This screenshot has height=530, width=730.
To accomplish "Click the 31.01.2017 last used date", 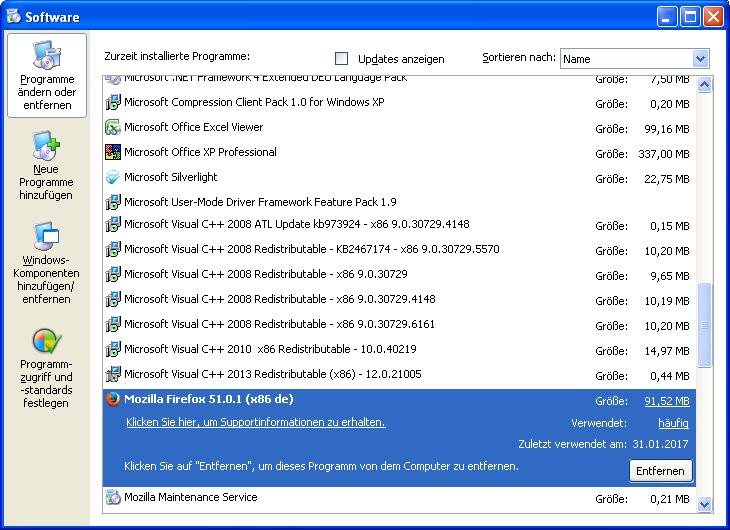I will pyautogui.click(x=660, y=444).
